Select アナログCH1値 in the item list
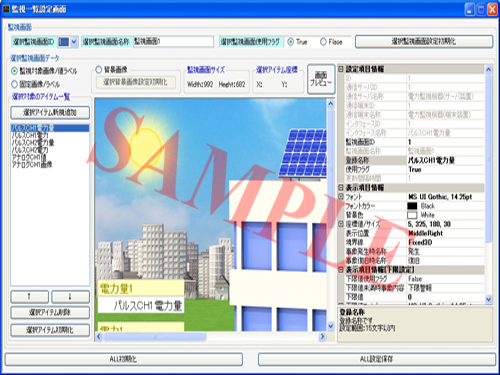The height and width of the screenshot is (375, 500). [x=29, y=157]
